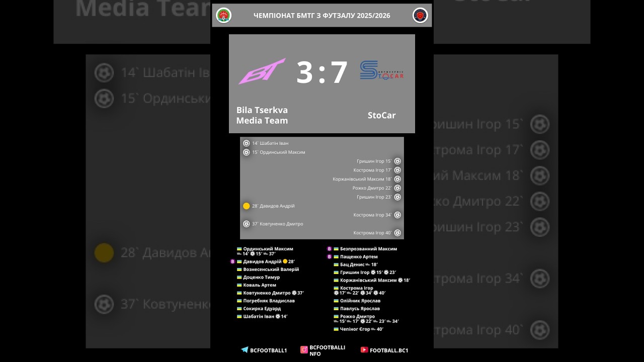The image size is (644, 362).
Task: Click the Ukraine flag beside Вознесенський Валерій
Action: point(239,269)
